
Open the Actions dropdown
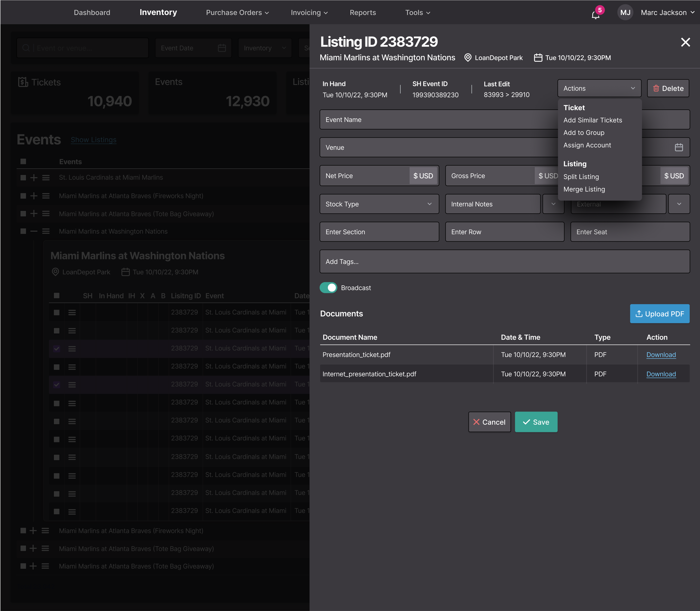599,88
